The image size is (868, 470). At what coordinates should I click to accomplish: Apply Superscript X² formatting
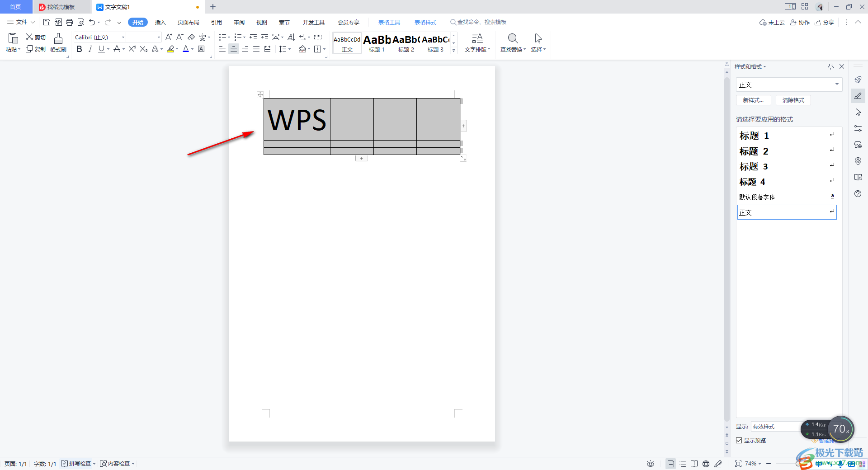pyautogui.click(x=132, y=49)
